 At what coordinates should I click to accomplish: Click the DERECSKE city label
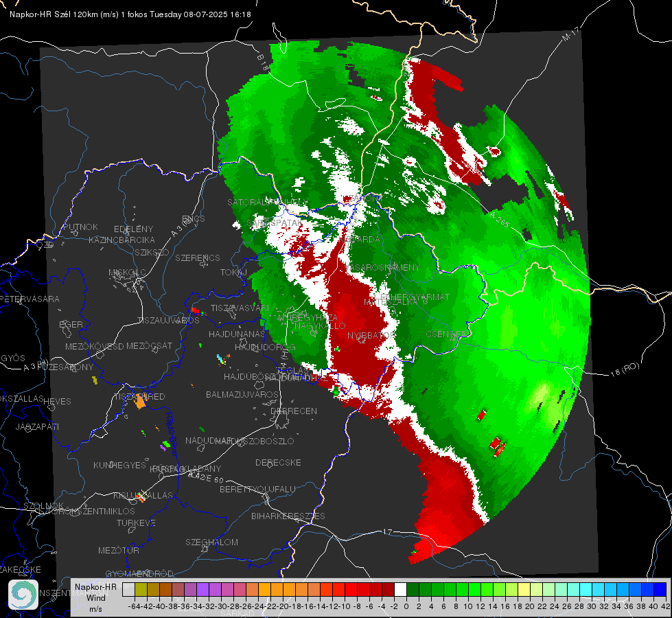(278, 462)
